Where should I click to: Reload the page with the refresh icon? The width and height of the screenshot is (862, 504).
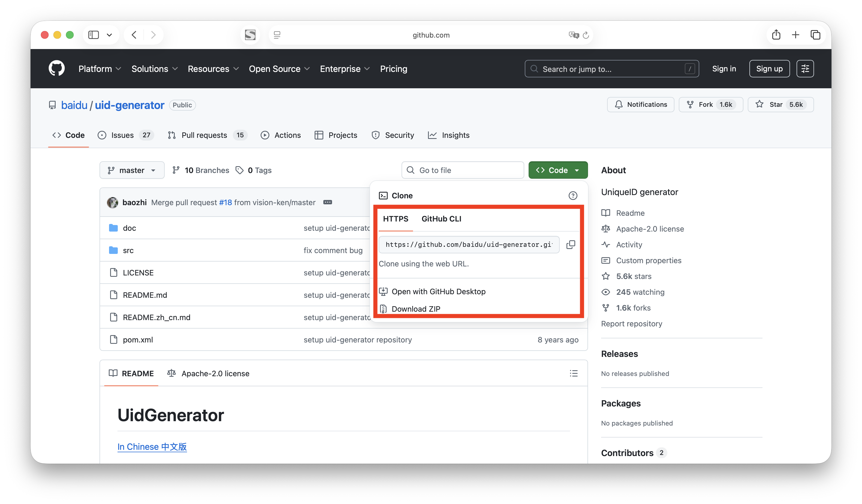click(x=586, y=35)
